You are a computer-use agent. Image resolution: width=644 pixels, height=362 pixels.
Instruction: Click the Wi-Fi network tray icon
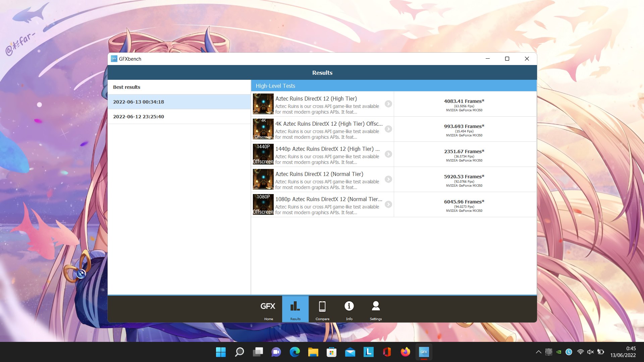(580, 352)
